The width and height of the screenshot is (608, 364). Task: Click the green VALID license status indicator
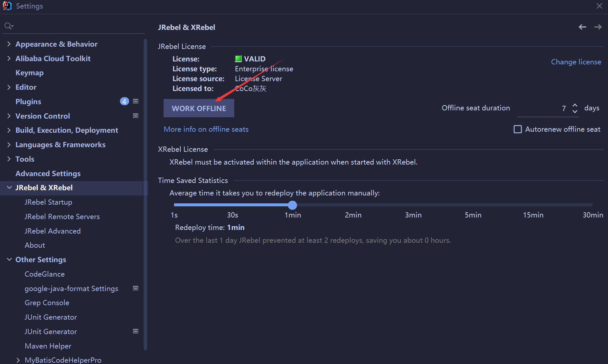[238, 59]
